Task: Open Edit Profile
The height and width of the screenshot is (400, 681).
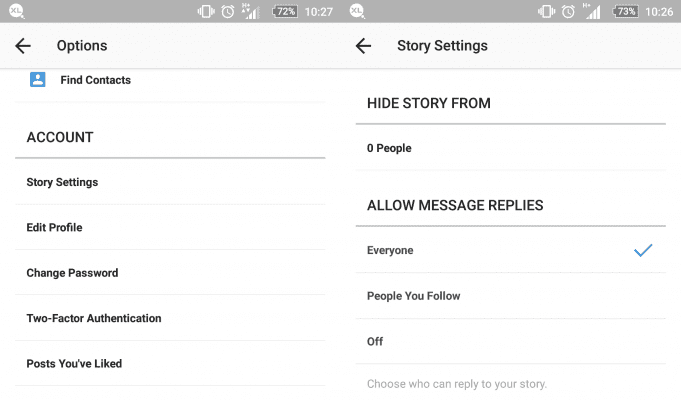Action: (170, 227)
